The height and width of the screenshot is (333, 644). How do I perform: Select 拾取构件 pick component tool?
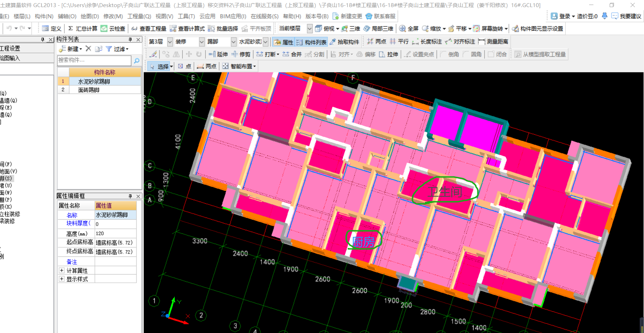coord(344,42)
